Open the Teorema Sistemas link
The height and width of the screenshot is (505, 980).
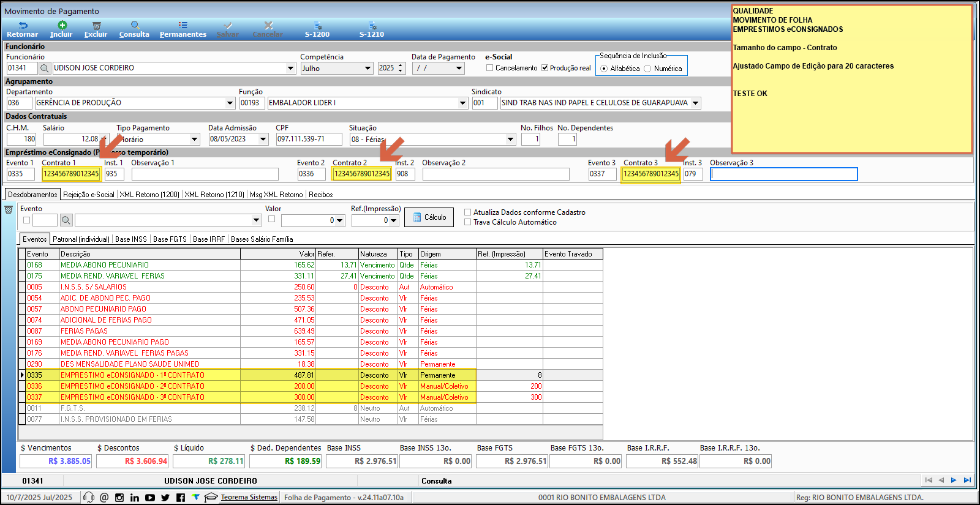click(x=249, y=497)
